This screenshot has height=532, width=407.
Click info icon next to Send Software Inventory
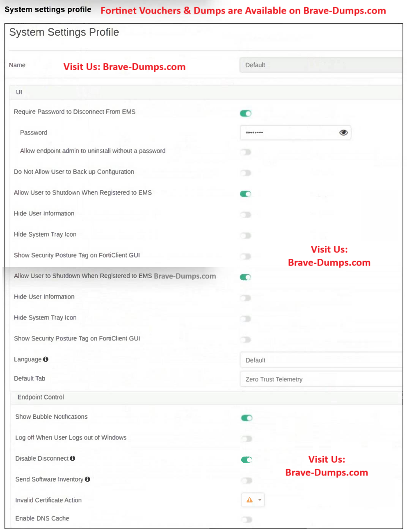click(x=87, y=479)
